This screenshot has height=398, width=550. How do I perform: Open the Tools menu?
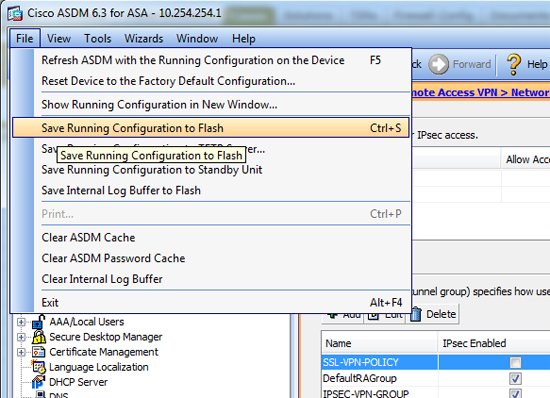point(98,38)
